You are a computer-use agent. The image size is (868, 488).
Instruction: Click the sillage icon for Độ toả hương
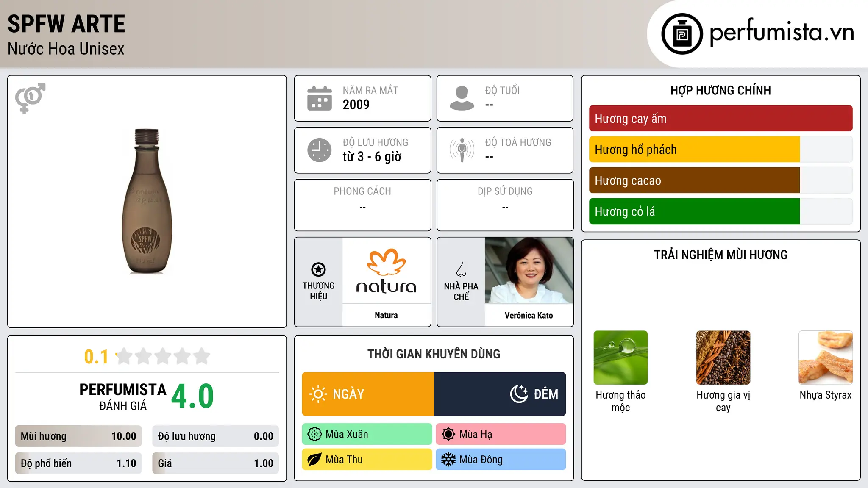click(462, 150)
